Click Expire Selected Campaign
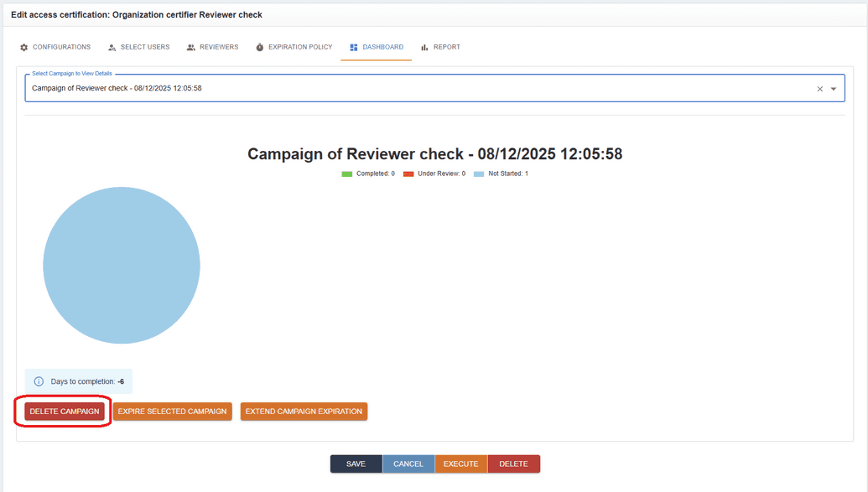The image size is (868, 492). (172, 412)
